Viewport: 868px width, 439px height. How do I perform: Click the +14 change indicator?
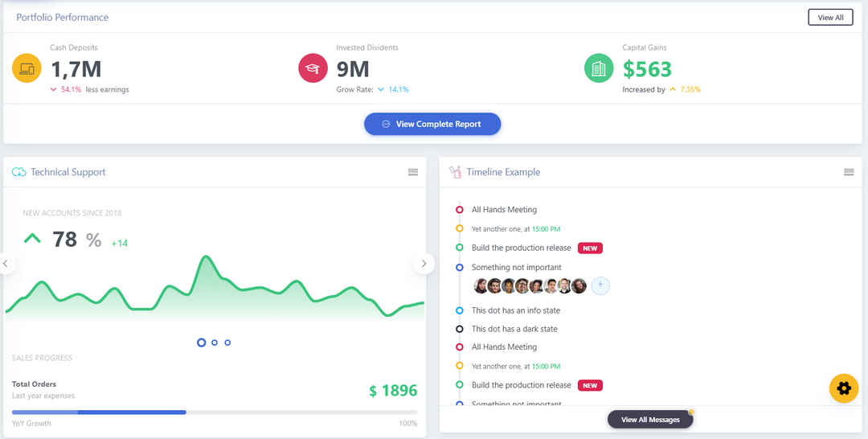click(x=120, y=243)
